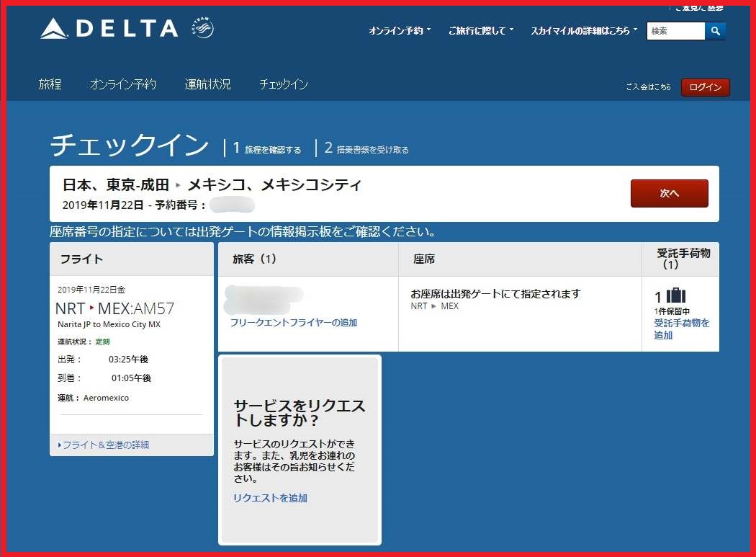Expand フライト＆空港の詳細 section
Viewport: 756px width, 557px height.
tap(104, 445)
